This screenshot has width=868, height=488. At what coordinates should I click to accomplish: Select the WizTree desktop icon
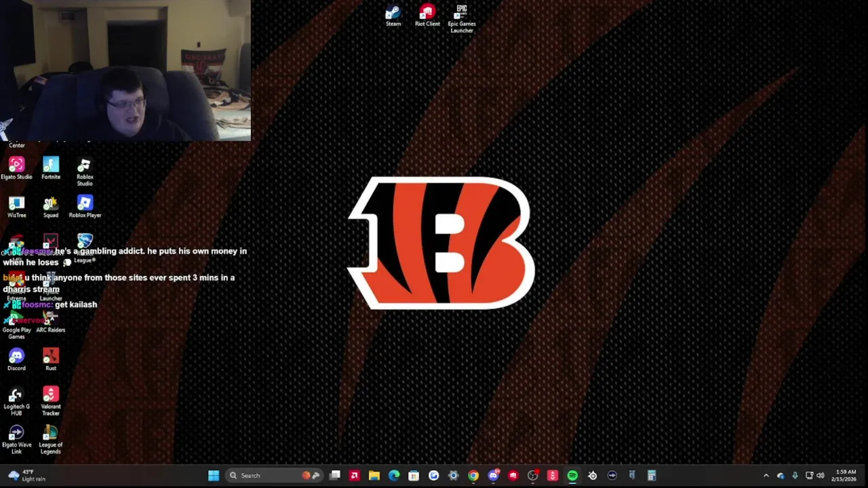(x=16, y=207)
